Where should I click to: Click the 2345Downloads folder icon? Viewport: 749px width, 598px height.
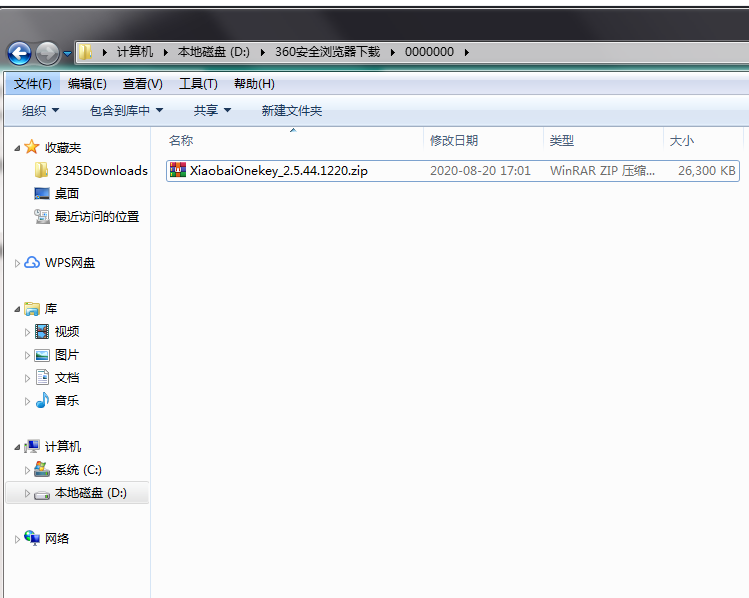[42, 170]
